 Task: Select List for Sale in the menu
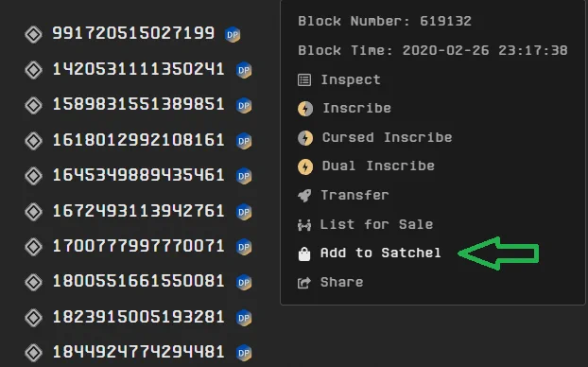coord(376,224)
